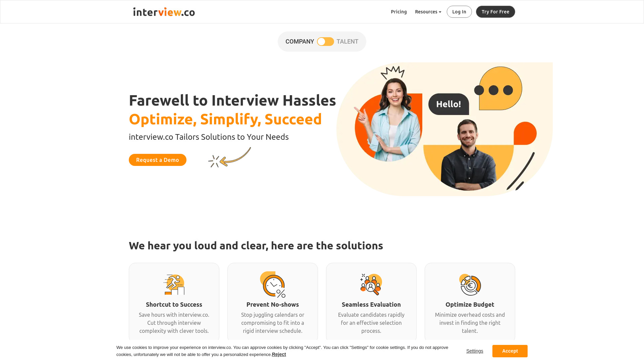Click the Optimize Budget chart icon
The height and width of the screenshot is (362, 644).
[470, 284]
